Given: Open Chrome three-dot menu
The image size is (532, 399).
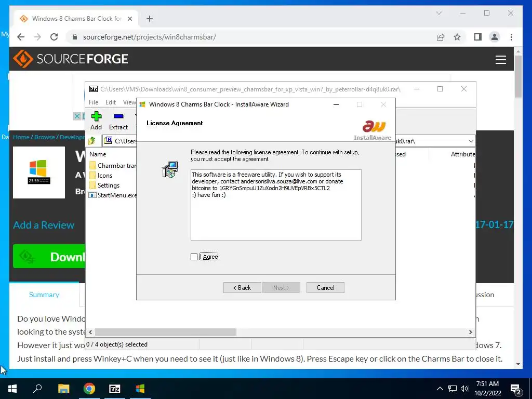Looking at the screenshot, I should [x=511, y=37].
